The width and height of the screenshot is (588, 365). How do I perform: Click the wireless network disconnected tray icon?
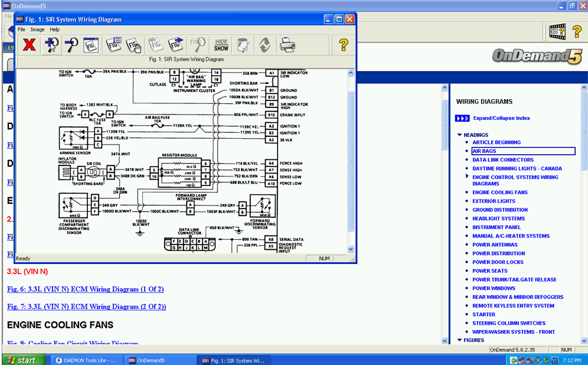point(530,360)
